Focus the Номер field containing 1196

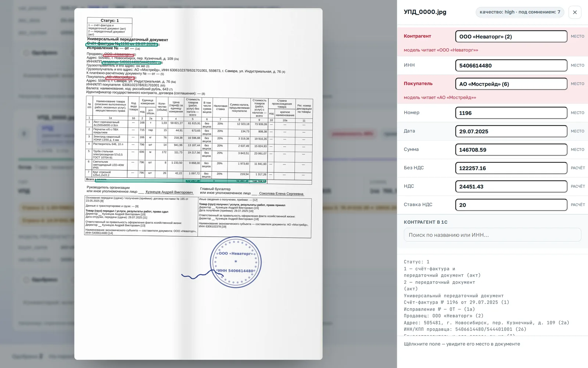(511, 113)
